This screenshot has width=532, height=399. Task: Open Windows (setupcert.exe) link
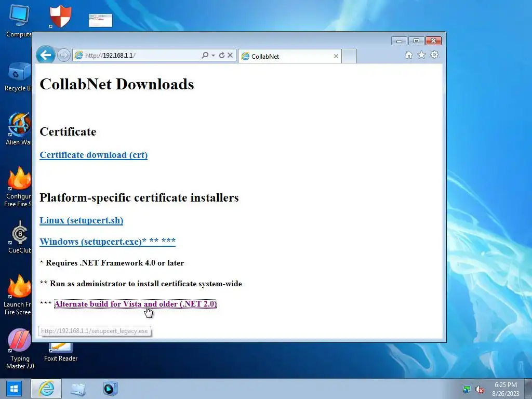click(108, 241)
